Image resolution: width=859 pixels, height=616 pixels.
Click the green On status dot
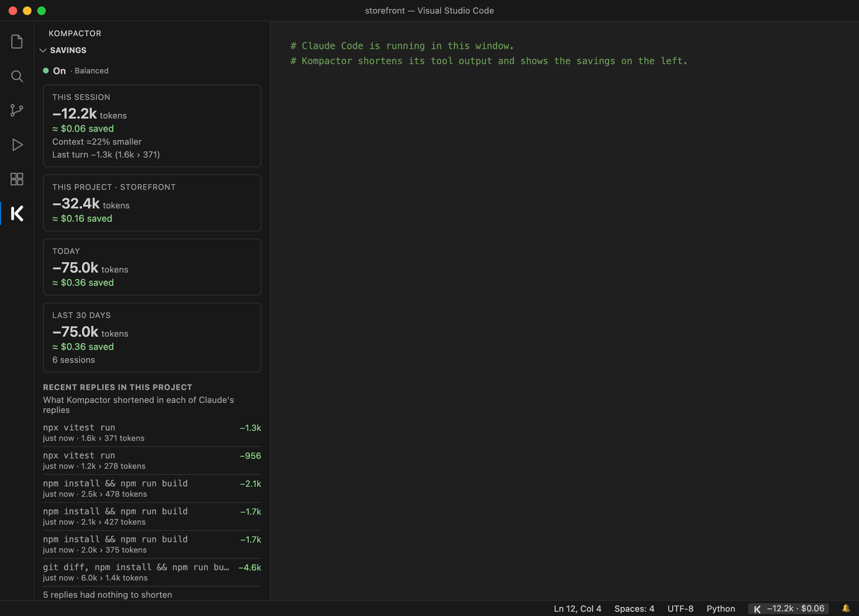(x=46, y=70)
